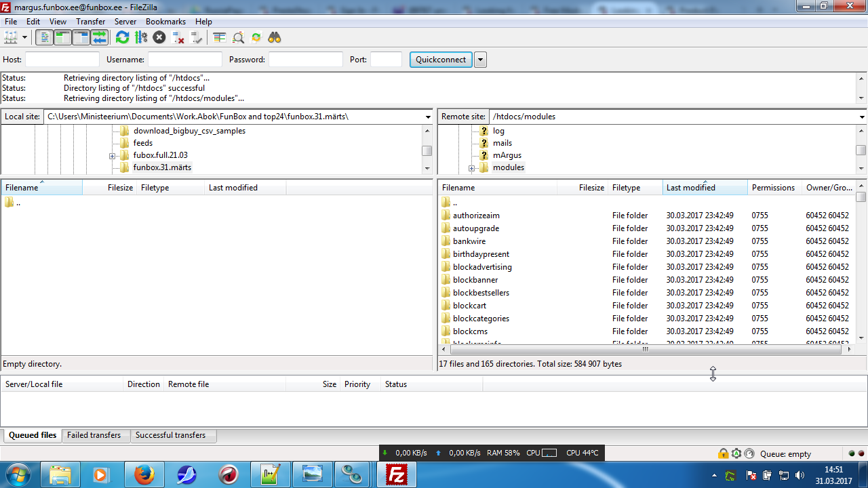Screen dimensions: 868x488
Task: Select the blockbanner remote folder
Action: click(475, 280)
